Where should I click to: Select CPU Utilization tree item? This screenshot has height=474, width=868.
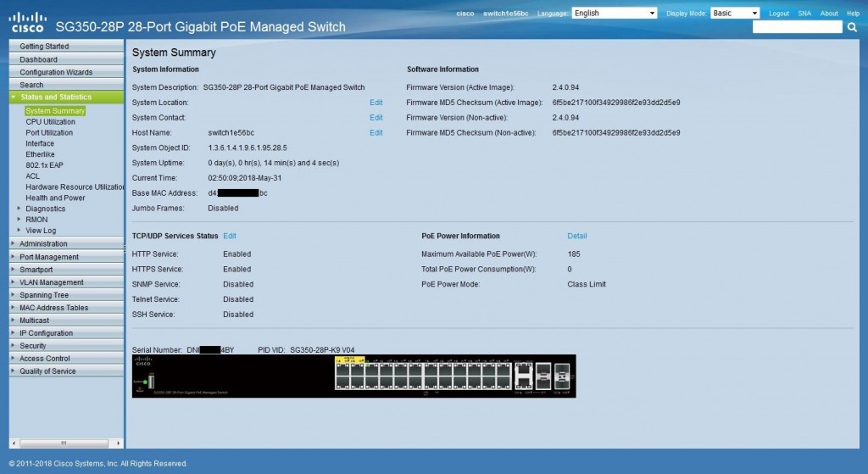coord(50,122)
